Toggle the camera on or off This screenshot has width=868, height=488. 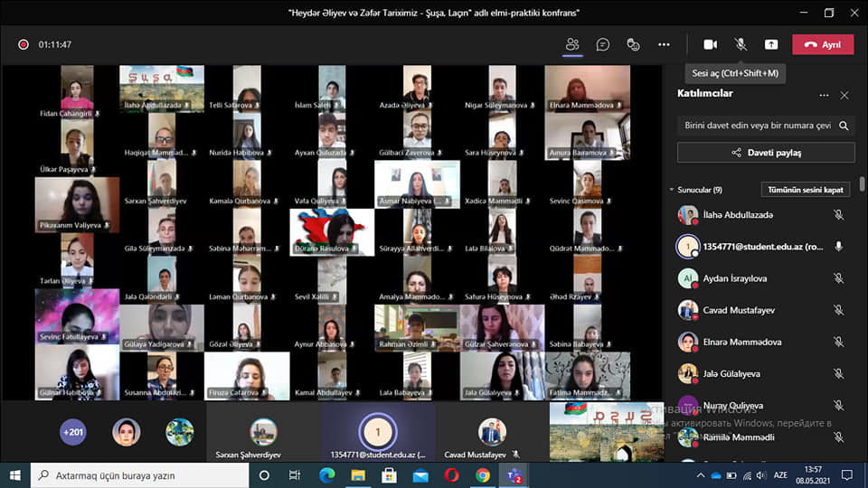point(711,44)
